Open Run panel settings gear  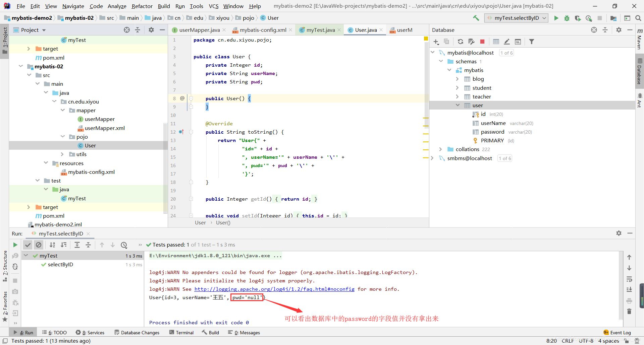point(619,233)
